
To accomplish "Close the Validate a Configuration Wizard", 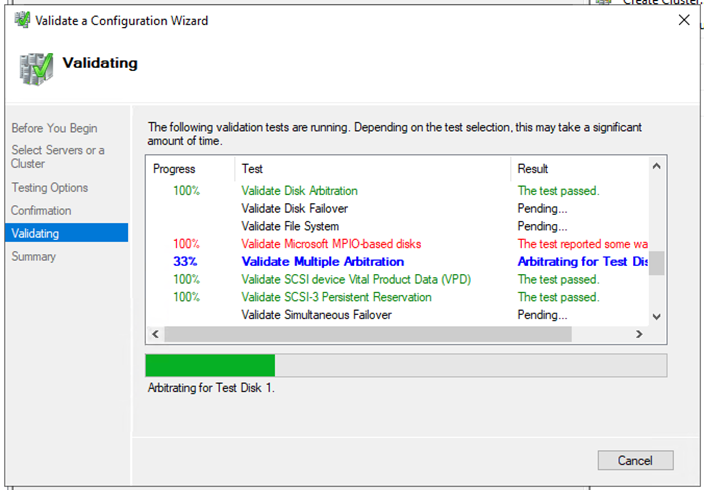I will click(684, 20).
